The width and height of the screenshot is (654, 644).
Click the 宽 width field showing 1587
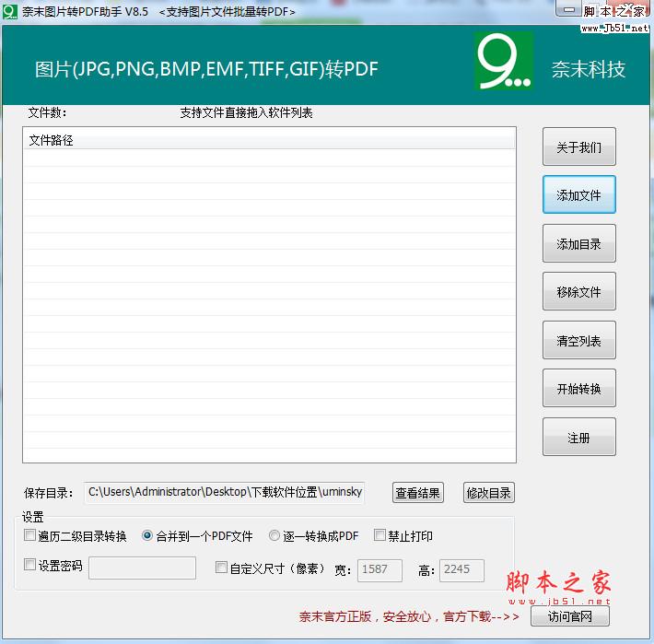(x=380, y=570)
